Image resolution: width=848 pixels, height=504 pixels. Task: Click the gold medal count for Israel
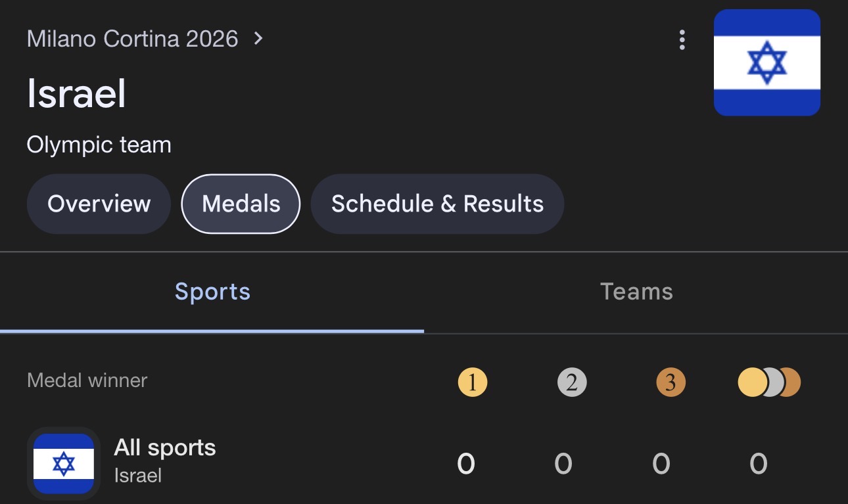coord(465,464)
